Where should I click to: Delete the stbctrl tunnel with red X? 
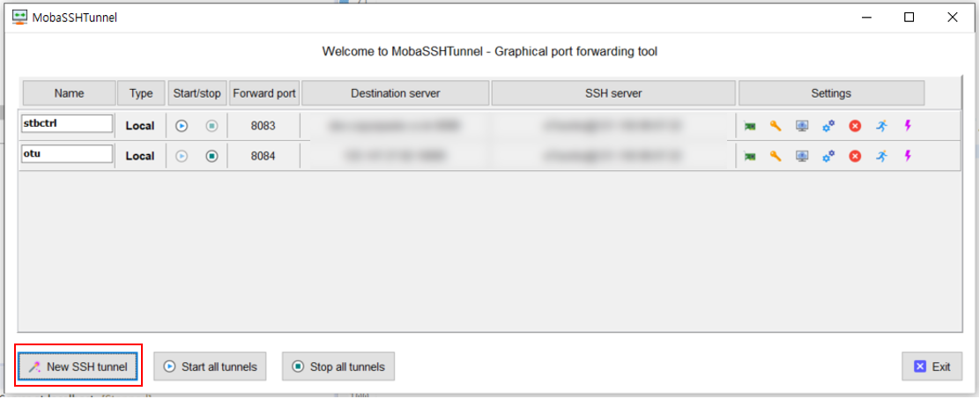(x=855, y=126)
